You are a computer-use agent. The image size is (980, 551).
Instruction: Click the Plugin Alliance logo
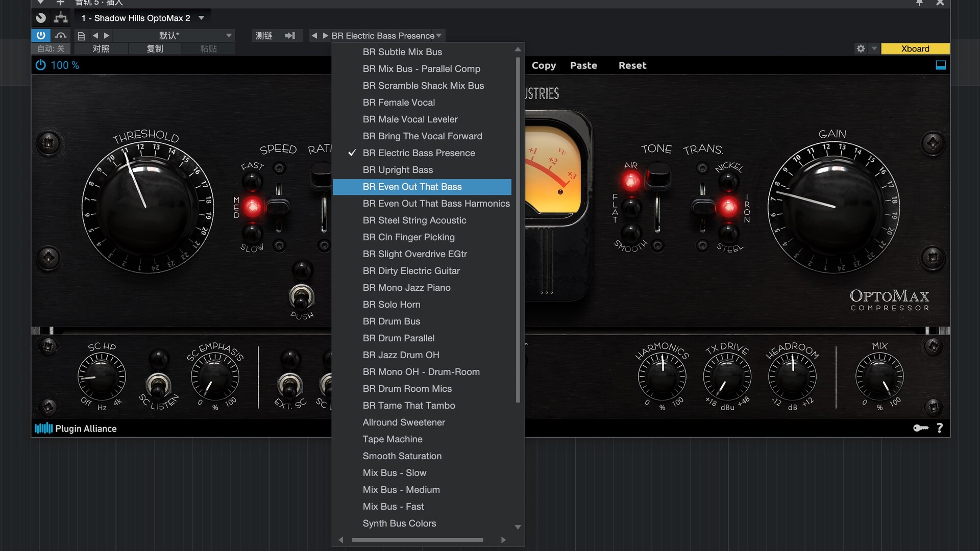click(x=76, y=429)
